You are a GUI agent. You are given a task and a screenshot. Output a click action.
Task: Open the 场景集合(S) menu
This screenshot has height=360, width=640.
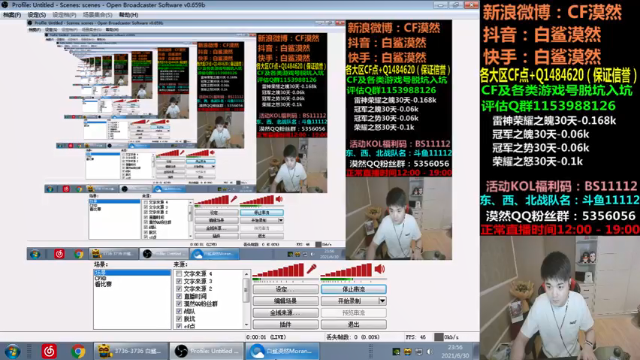pyautogui.click(x=98, y=15)
